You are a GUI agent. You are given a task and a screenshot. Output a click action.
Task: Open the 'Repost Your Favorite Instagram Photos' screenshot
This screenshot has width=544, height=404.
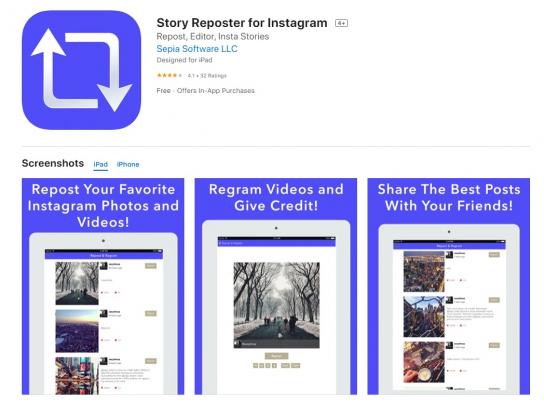[x=103, y=286]
